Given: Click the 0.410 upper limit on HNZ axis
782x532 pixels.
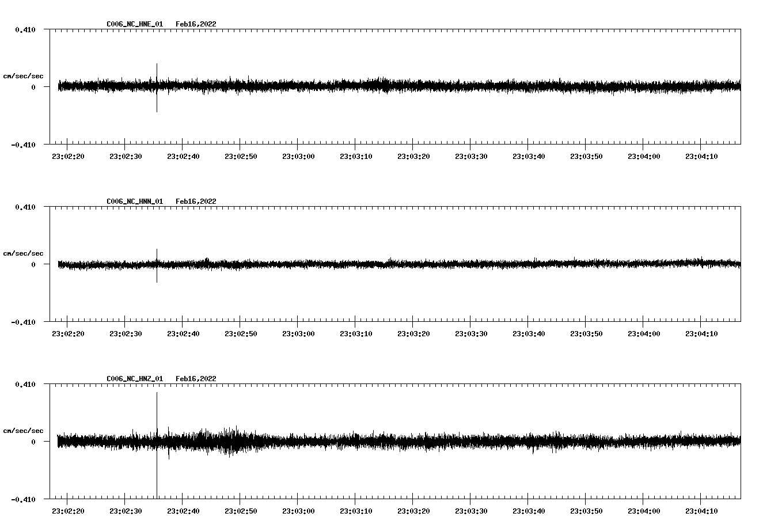Looking at the screenshot, I should pos(25,384).
